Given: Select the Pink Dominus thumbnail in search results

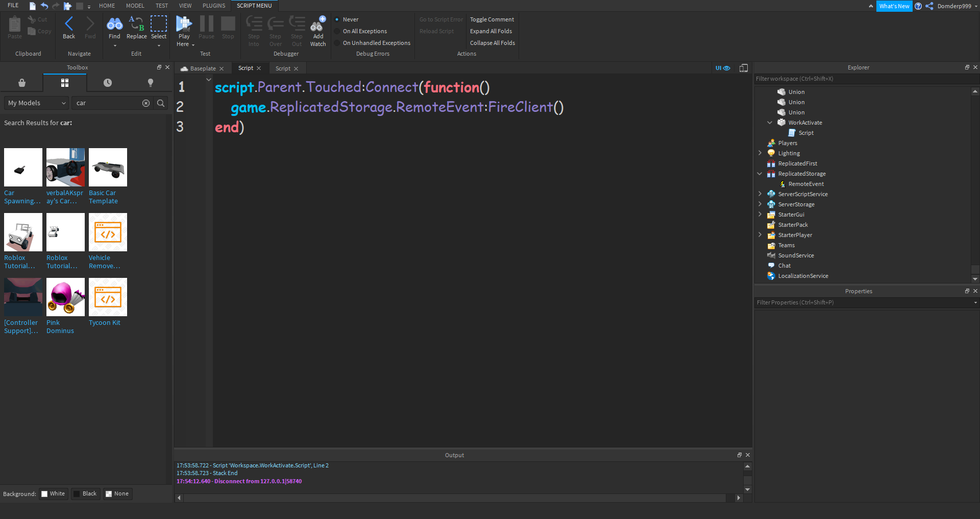Looking at the screenshot, I should click(65, 296).
